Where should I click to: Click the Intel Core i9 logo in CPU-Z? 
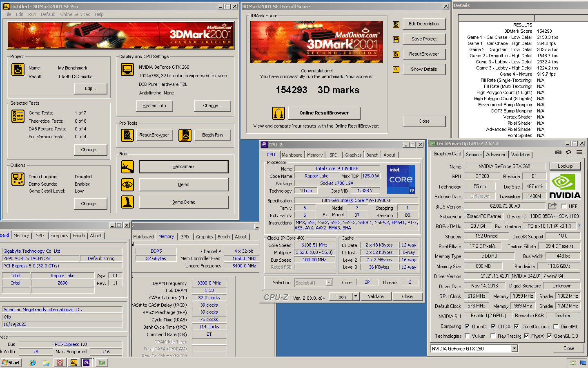(401, 180)
